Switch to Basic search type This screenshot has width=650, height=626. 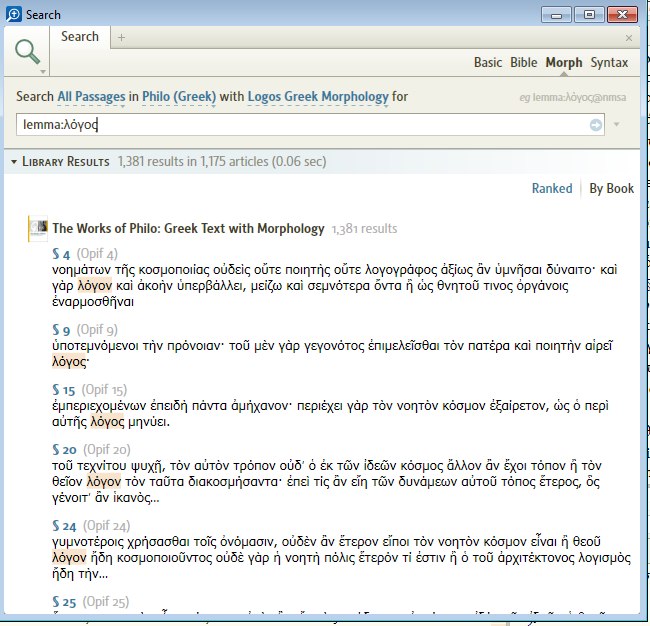tap(488, 63)
